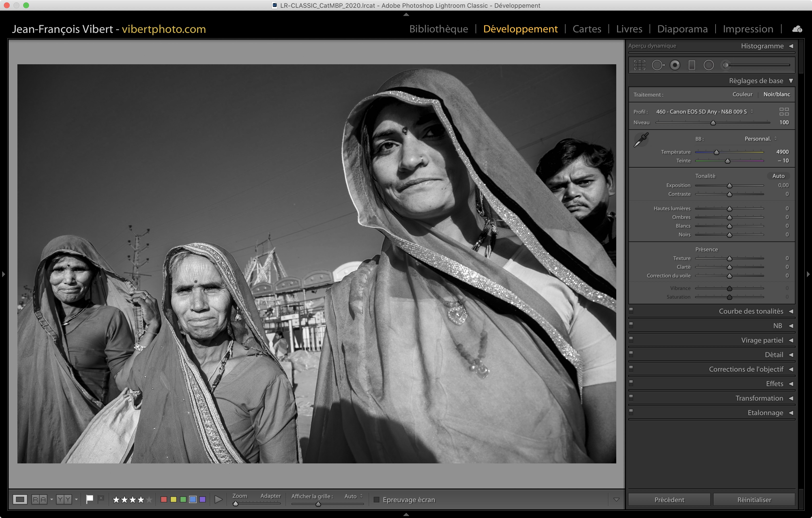Viewport: 812px width, 518px height.
Task: Select the Radial filter tool
Action: (709, 65)
